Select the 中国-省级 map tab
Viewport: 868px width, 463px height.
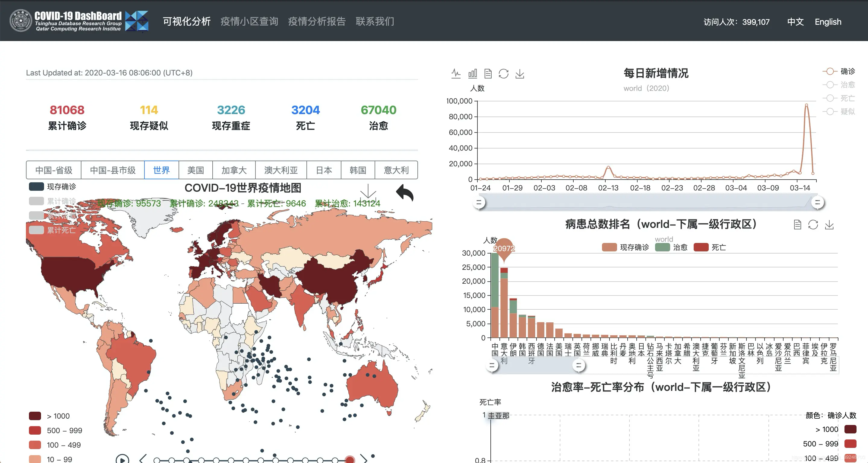(x=54, y=170)
